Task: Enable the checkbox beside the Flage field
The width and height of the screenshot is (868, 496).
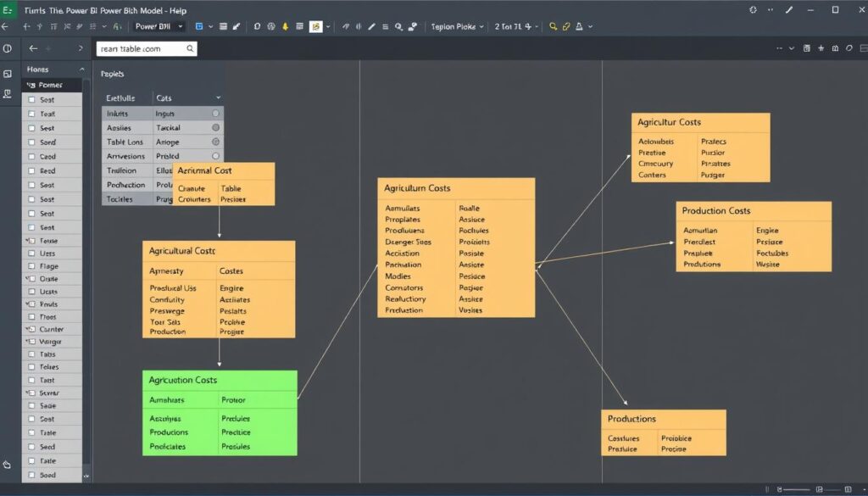Action: pyautogui.click(x=30, y=265)
